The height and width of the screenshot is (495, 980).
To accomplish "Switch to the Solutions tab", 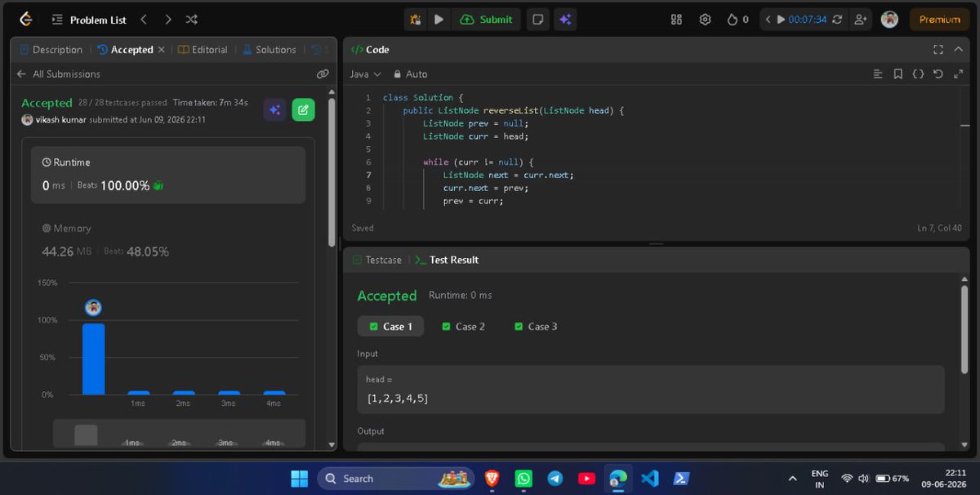I will 269,50.
